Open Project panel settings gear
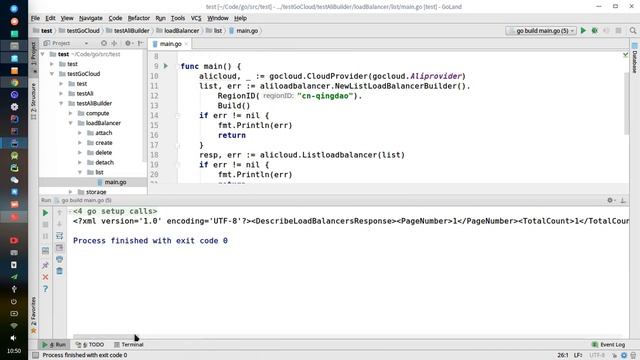This screenshot has height=360, width=640. pos(128,43)
